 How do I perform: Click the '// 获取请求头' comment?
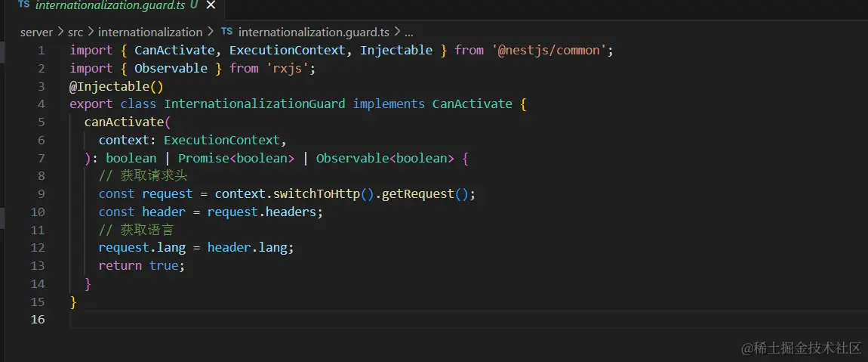click(x=143, y=176)
